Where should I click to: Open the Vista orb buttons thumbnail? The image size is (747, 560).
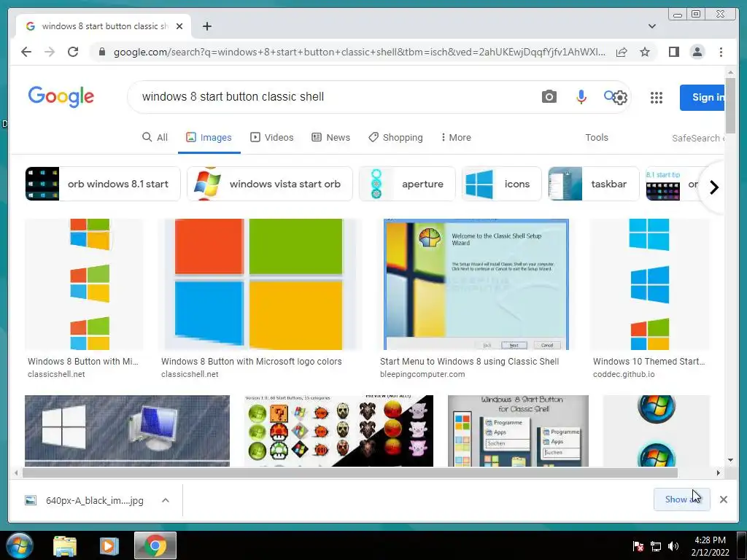pos(656,430)
